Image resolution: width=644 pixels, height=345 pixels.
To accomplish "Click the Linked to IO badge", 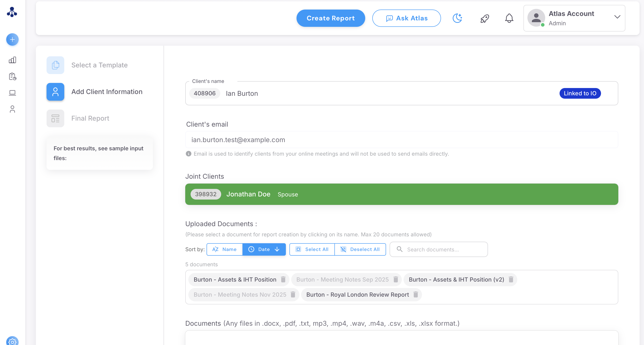I will [580, 93].
